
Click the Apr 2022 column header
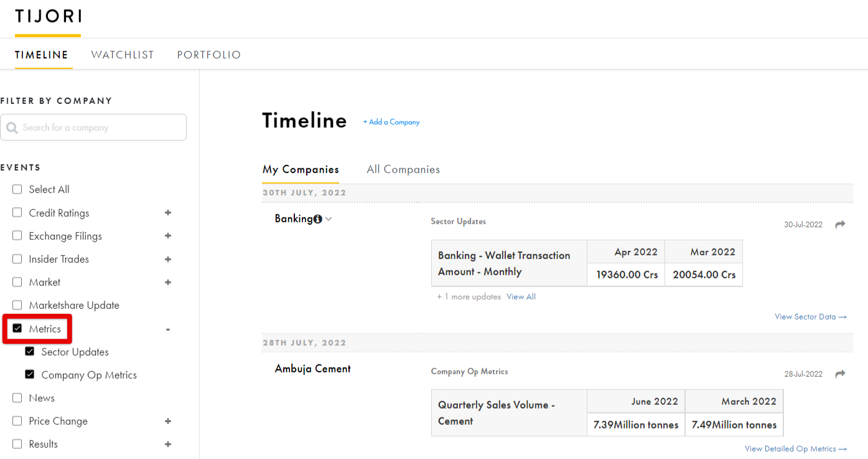tap(627, 252)
